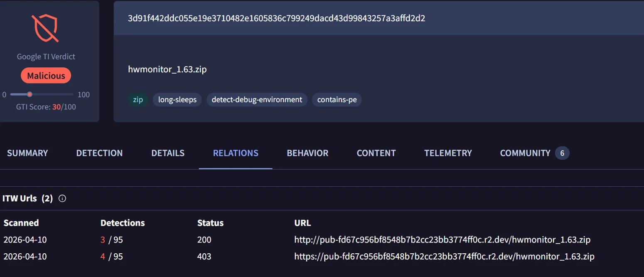Click the status 403 cell
This screenshot has width=644, height=277.
[x=204, y=257]
